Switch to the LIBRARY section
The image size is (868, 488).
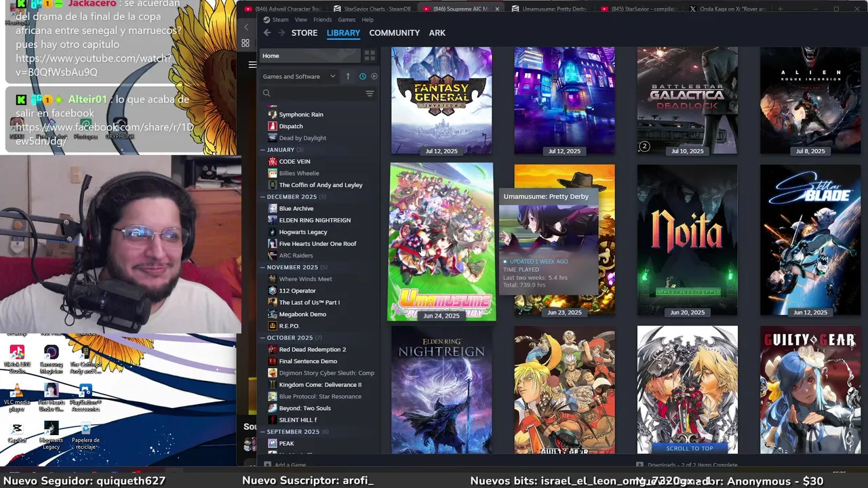(343, 33)
